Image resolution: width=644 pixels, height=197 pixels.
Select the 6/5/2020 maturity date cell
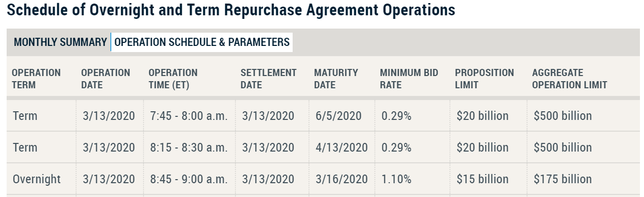pos(339,116)
